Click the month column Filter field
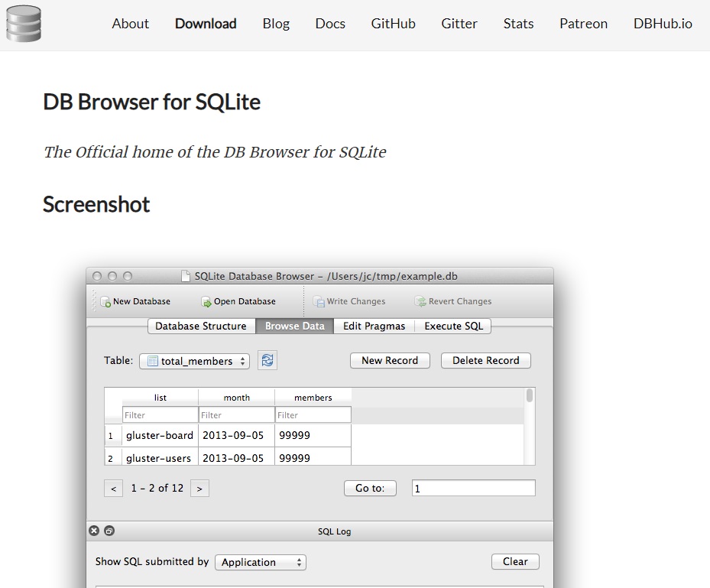Image resolution: width=710 pixels, height=588 pixels. (x=236, y=415)
